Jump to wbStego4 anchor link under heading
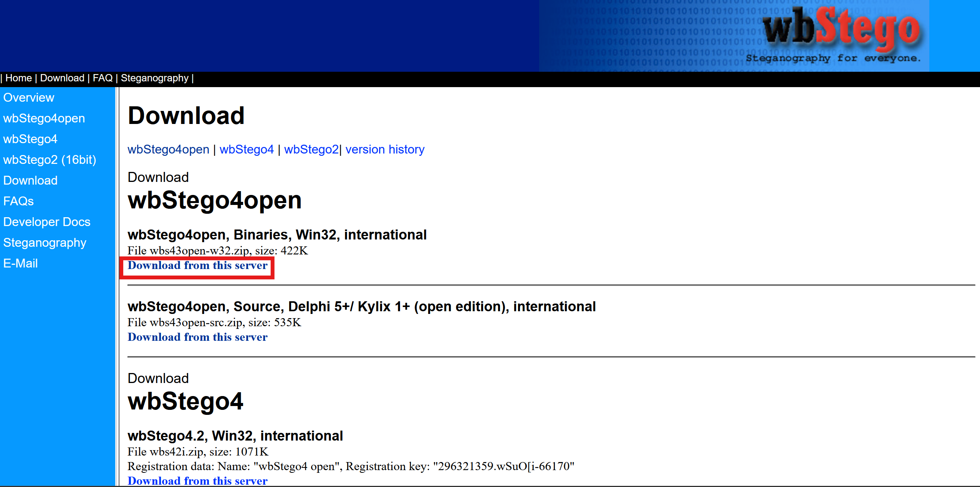 coord(247,150)
